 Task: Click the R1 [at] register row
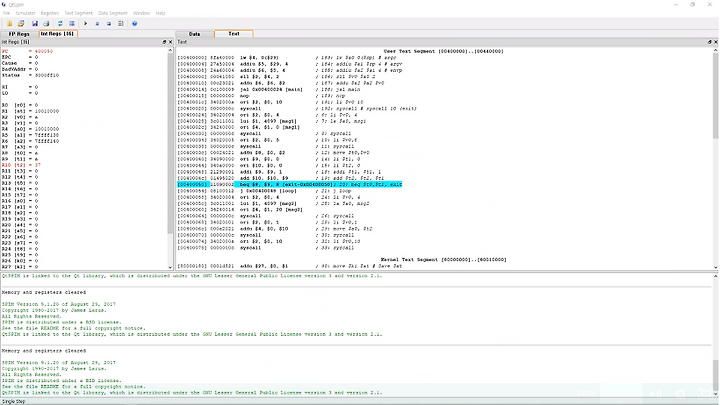[30, 111]
